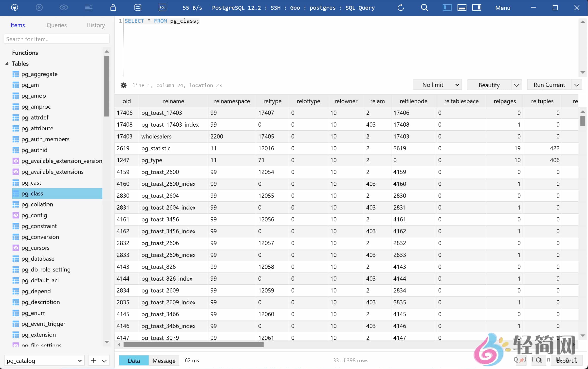Open the search icon in the title bar
Image resolution: width=588 pixels, height=369 pixels.
[424, 8]
